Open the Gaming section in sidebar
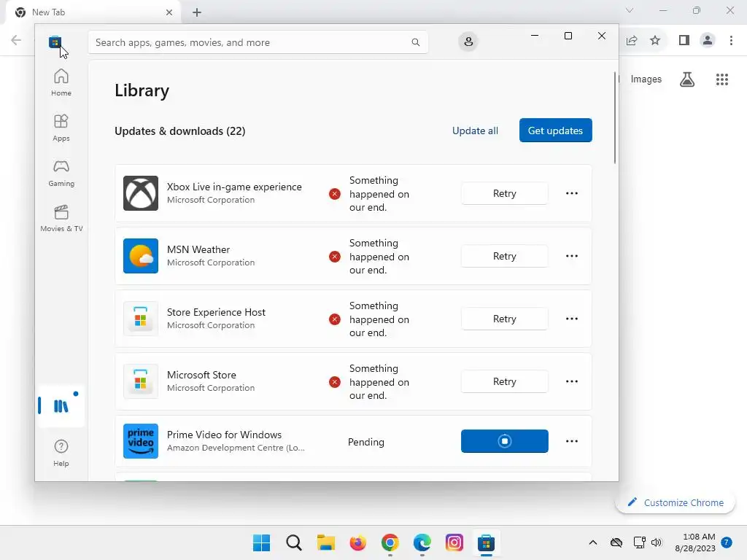The width and height of the screenshot is (747, 560). tap(61, 173)
